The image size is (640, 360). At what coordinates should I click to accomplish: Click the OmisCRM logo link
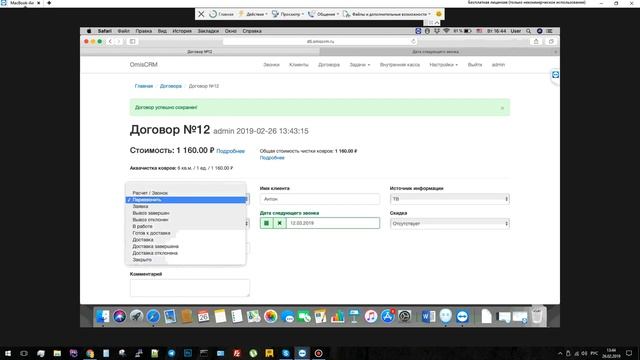[x=144, y=64]
